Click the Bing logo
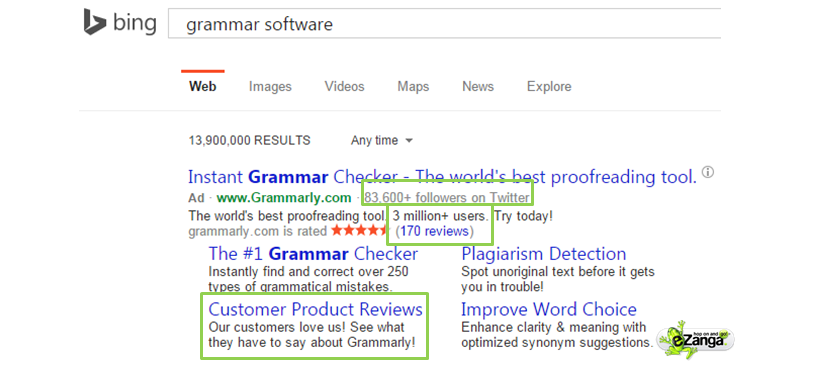 120,23
